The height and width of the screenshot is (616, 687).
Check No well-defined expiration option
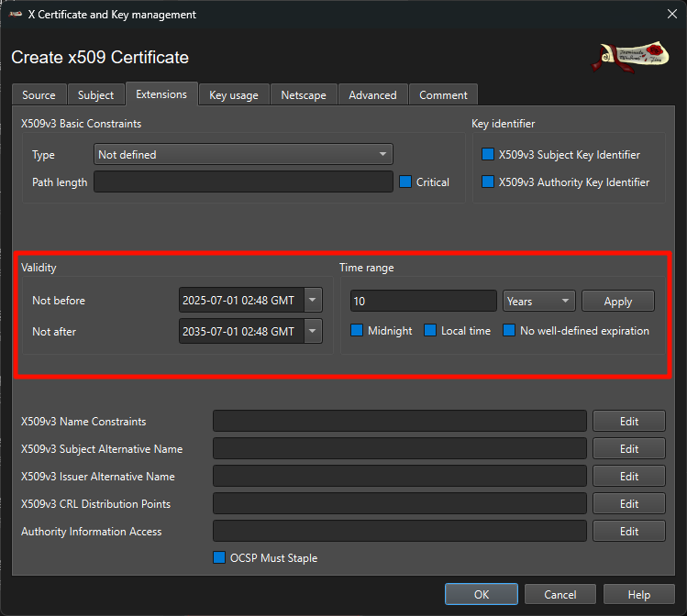(x=509, y=330)
